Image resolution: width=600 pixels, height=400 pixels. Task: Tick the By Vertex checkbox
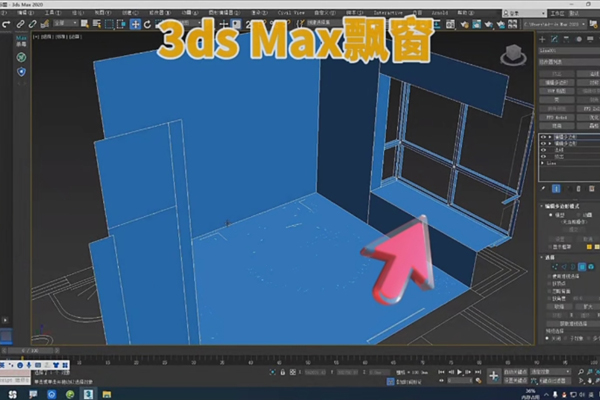pos(550,284)
